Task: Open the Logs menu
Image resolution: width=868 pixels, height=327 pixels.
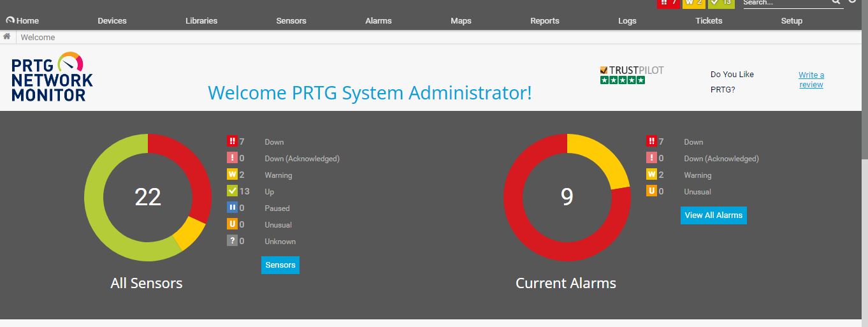Action: tap(627, 20)
